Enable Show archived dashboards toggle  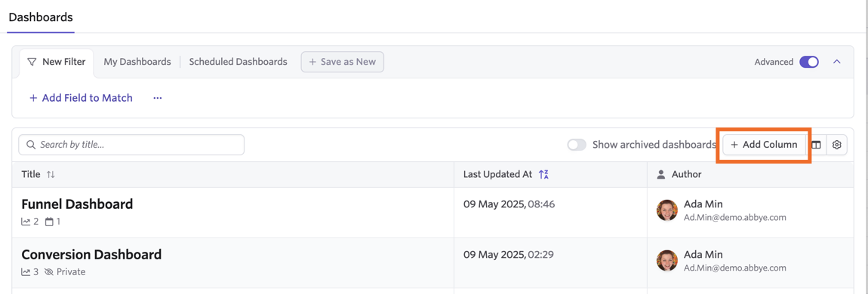(x=577, y=145)
